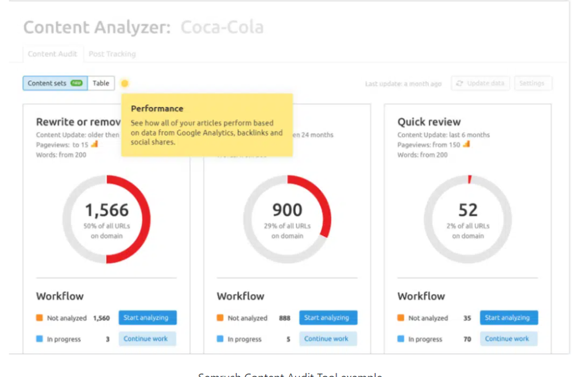Click the orange swatch beside 35
Viewport: 588px width, 377px height.
[401, 318]
